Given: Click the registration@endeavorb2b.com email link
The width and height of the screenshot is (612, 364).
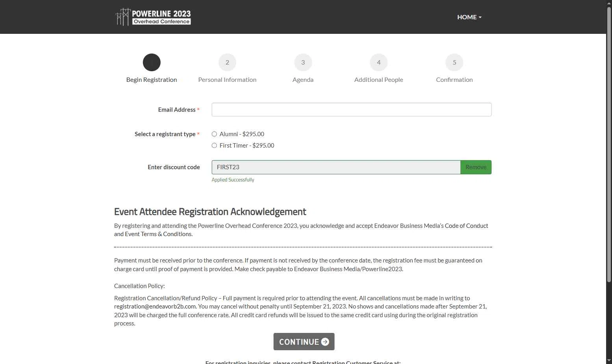Looking at the screenshot, I should 155,307.
